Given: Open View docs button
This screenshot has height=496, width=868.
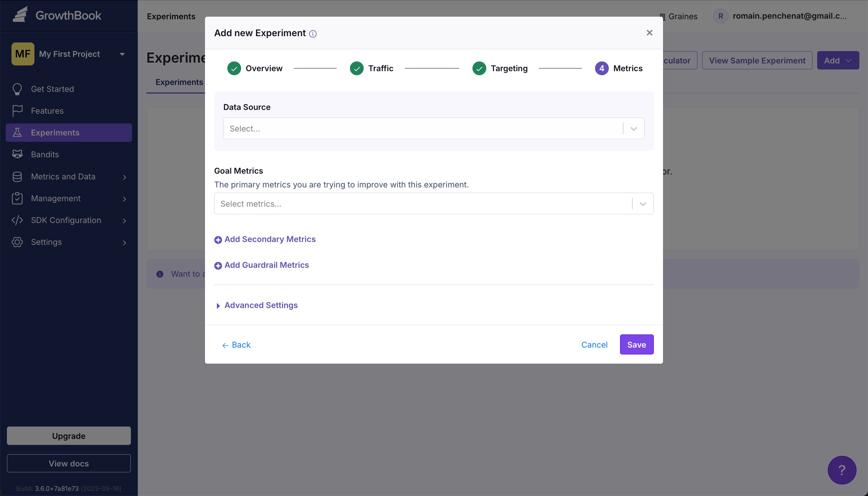Looking at the screenshot, I should click(x=69, y=463).
